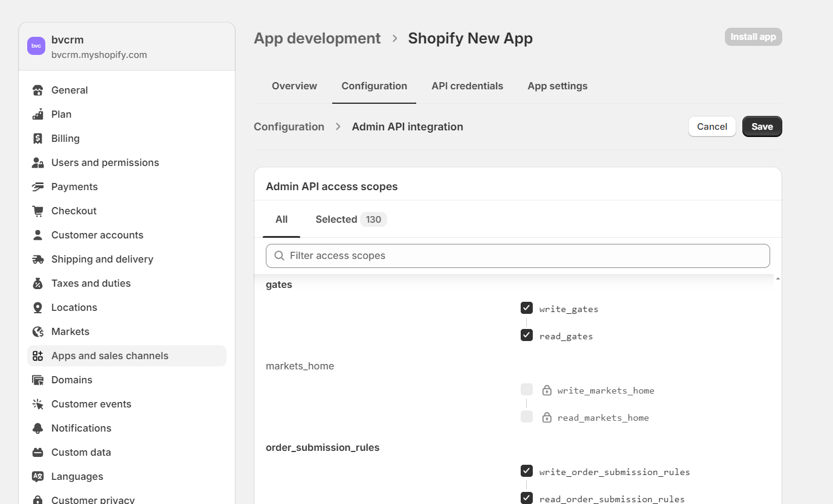Image resolution: width=833 pixels, height=504 pixels.
Task: Click the write_gates scope label
Action: tap(569, 309)
